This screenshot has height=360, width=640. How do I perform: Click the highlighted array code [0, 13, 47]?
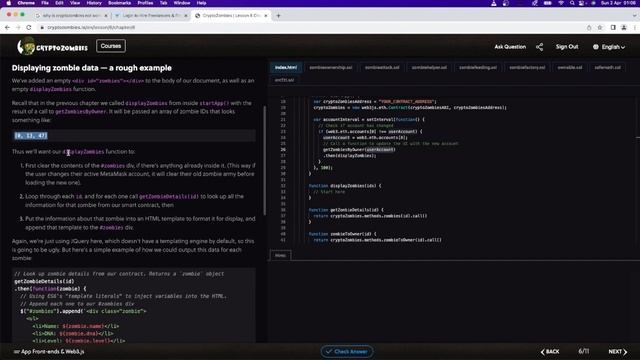tap(31, 136)
